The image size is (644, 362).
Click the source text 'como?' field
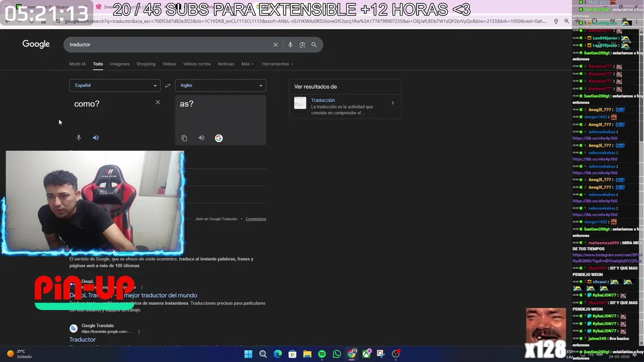pyautogui.click(x=87, y=104)
